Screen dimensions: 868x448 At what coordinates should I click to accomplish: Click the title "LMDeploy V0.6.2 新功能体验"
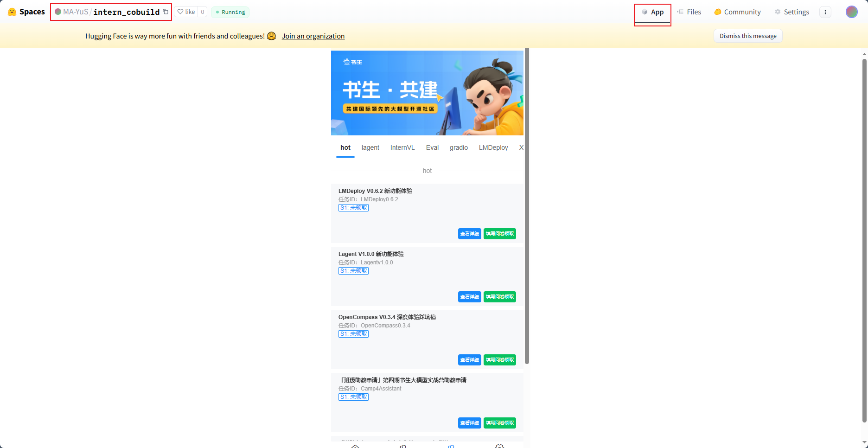click(x=375, y=191)
